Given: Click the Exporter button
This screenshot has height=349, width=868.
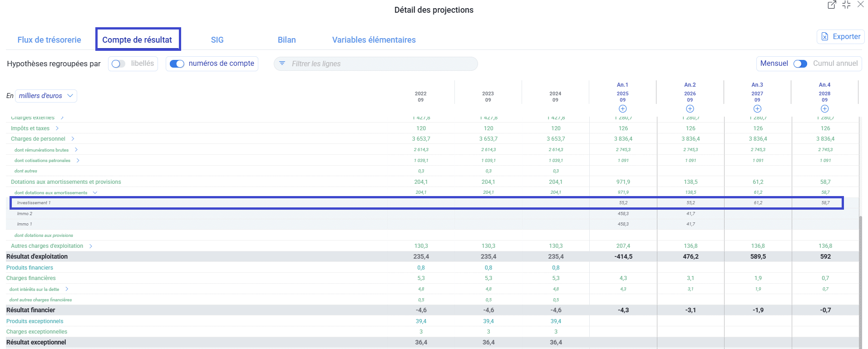Looking at the screenshot, I should [x=841, y=37].
